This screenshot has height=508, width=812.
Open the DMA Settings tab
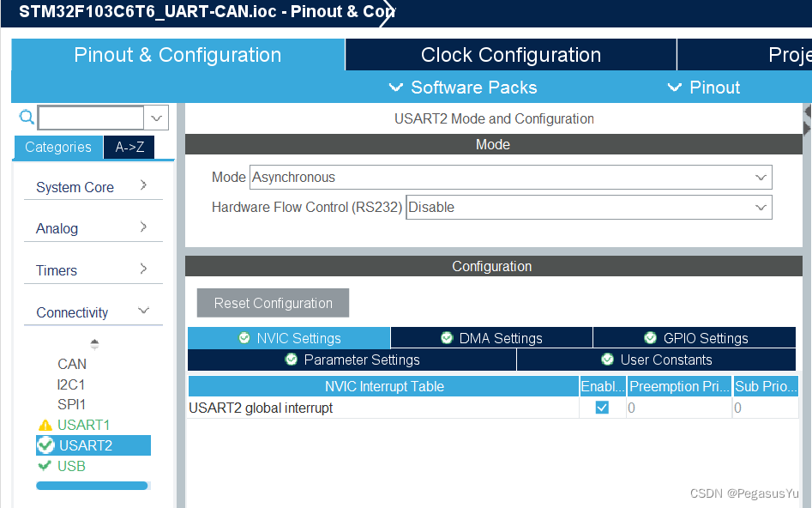491,338
